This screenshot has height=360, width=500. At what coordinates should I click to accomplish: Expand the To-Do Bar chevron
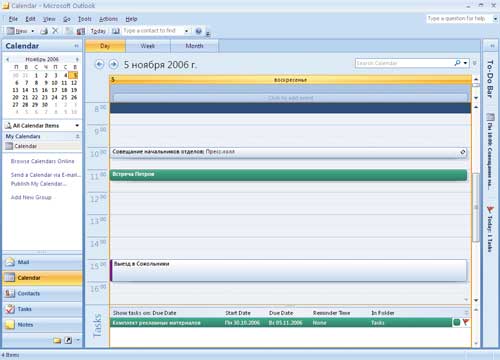pos(492,46)
